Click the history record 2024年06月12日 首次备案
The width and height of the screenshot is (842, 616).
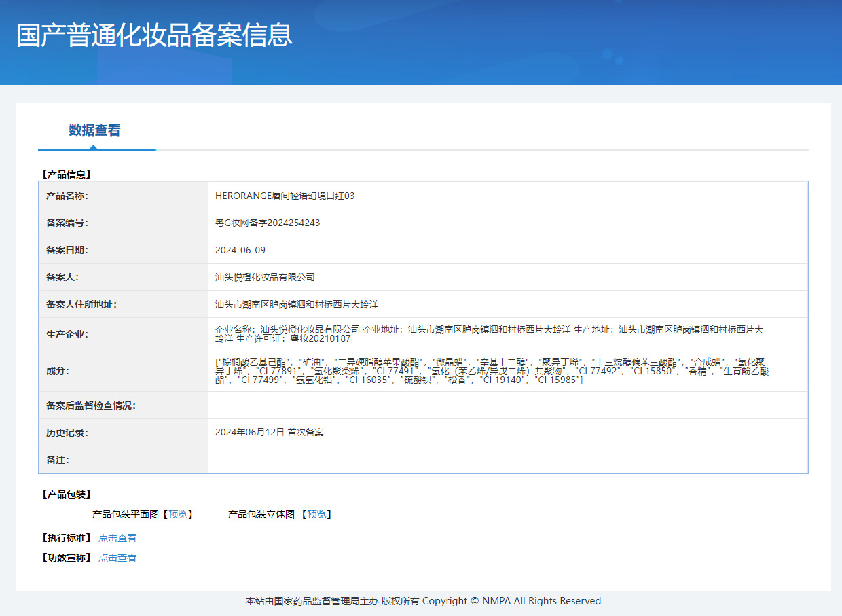270,432
